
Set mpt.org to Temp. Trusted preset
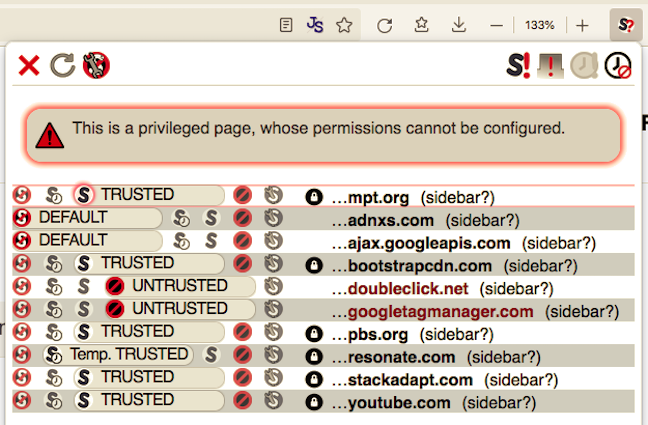tap(54, 195)
